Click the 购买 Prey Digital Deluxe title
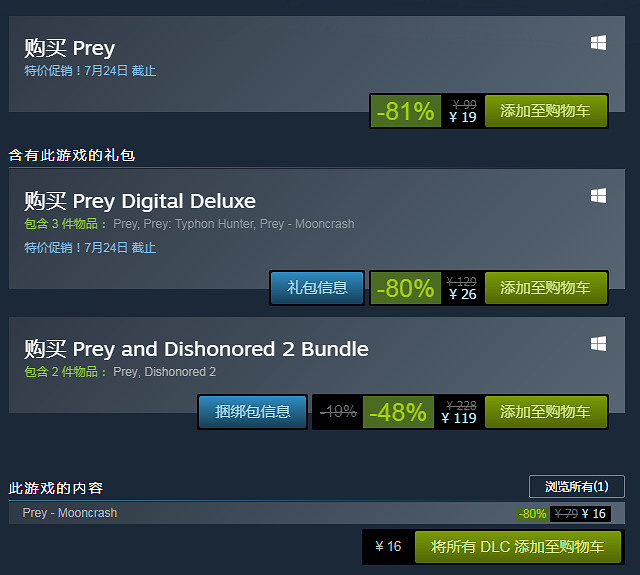640x575 pixels. click(140, 201)
